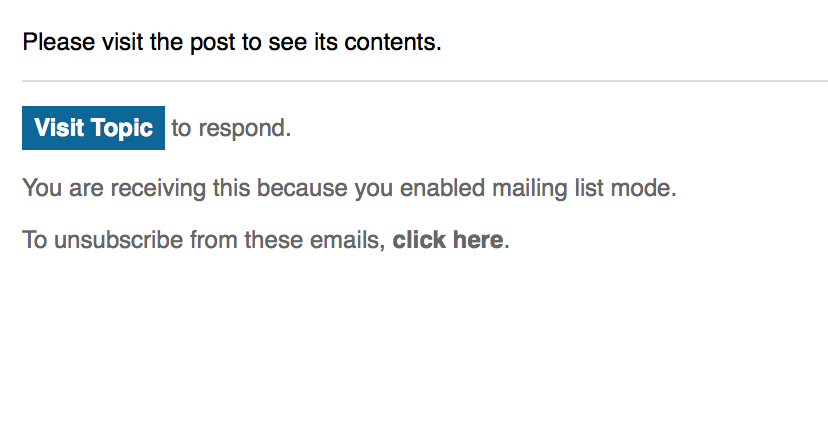This screenshot has height=434, width=828.
Task: Click the phrase mailing list mode
Action: (584, 188)
